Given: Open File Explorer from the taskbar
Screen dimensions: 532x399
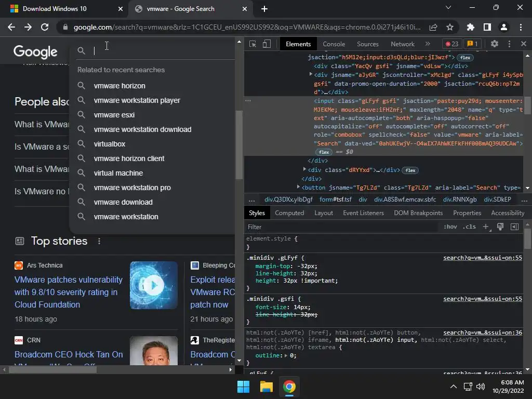Looking at the screenshot, I should (x=267, y=387).
